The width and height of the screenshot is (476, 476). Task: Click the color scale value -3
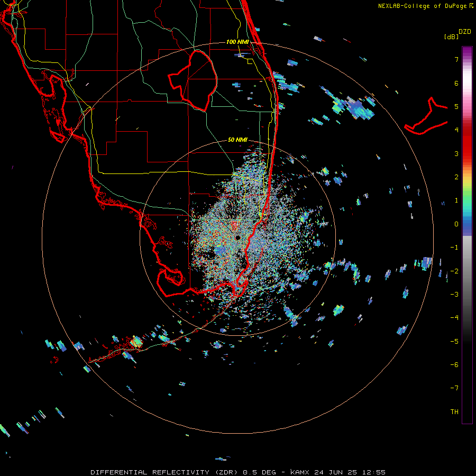pyautogui.click(x=454, y=295)
